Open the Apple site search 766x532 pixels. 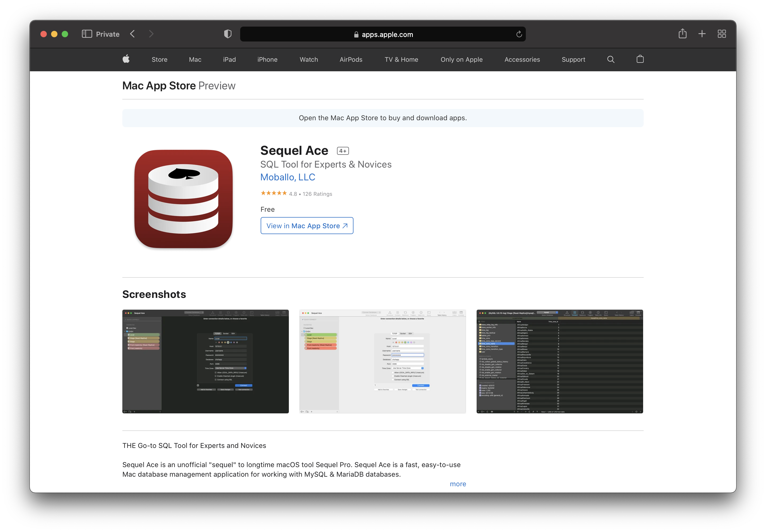(x=611, y=59)
